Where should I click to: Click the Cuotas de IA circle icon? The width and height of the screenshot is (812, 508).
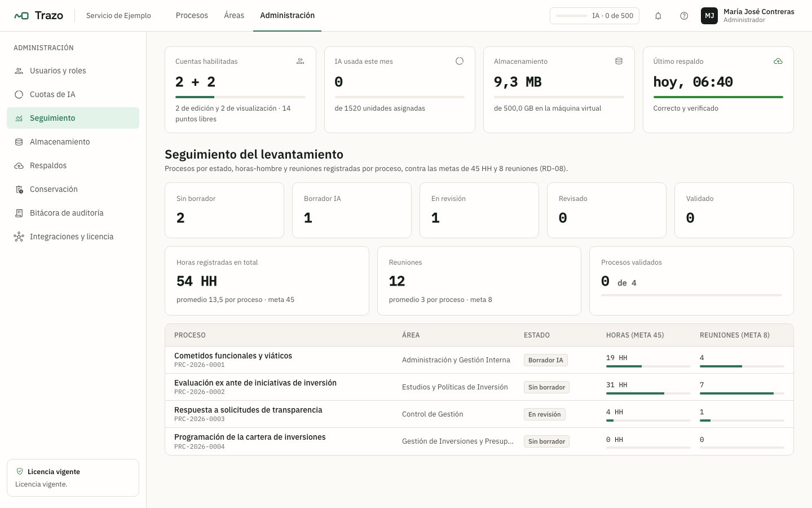19,94
